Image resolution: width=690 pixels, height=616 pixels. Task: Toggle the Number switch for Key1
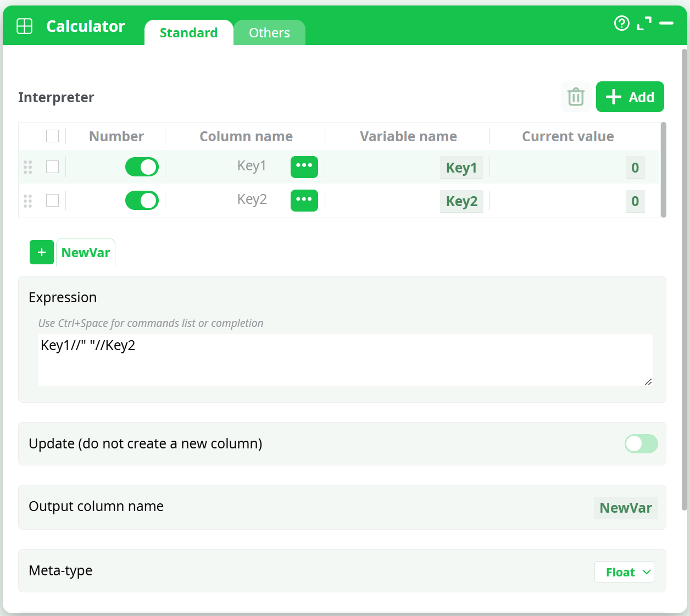[x=142, y=167]
